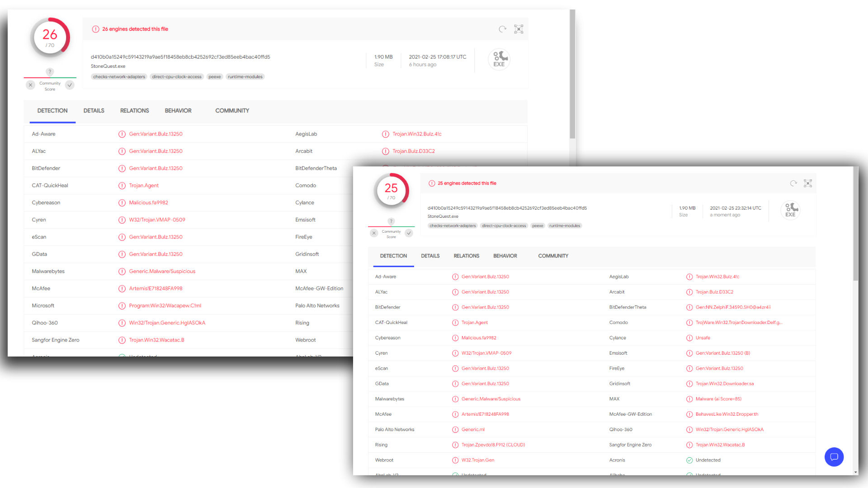Click reanalyze icon in the 26-detection report
The width and height of the screenshot is (868, 488).
coord(502,29)
